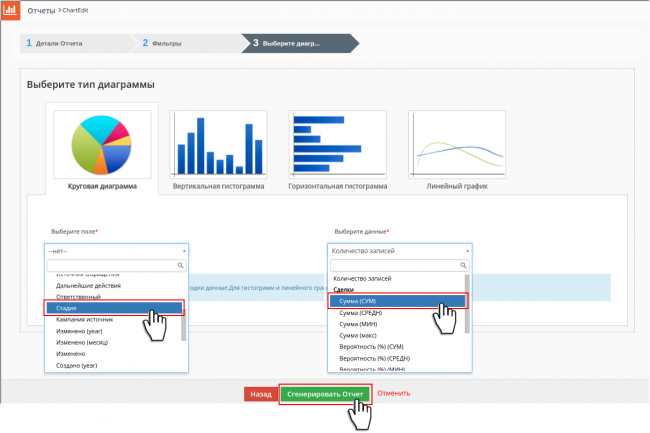Choose the plain Изменено option
The image size is (650, 433).
[x=70, y=353]
